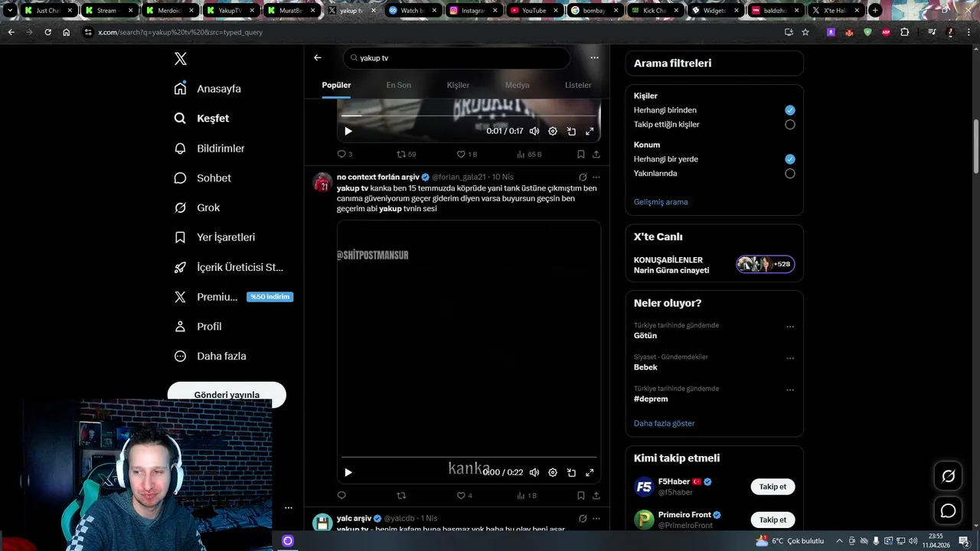
Task: Open new browser tab
Action: point(875,11)
